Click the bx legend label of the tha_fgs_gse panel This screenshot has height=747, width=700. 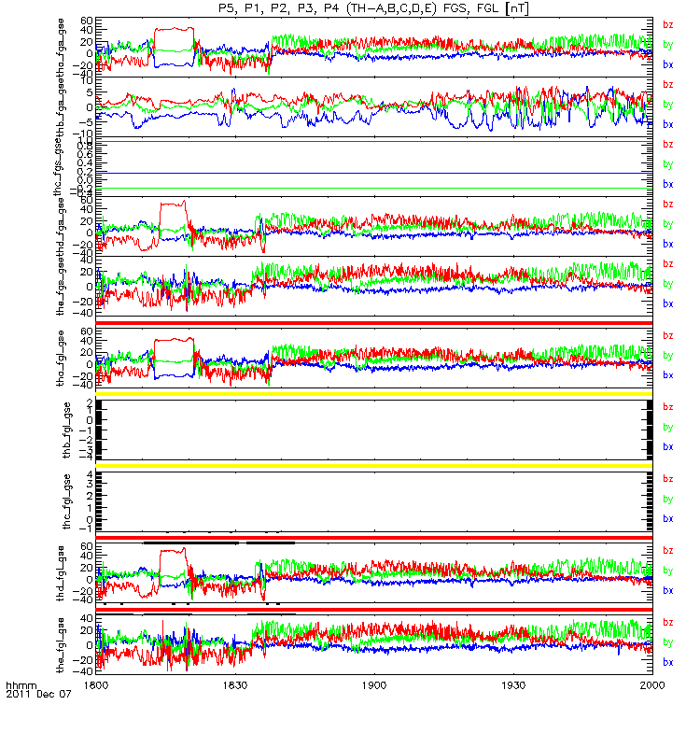(x=667, y=64)
